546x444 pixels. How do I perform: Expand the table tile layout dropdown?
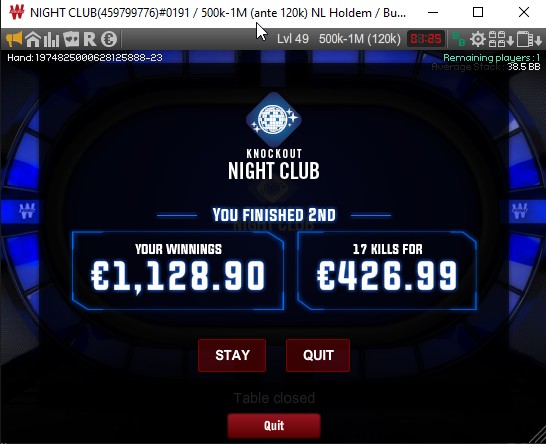(x=501, y=39)
